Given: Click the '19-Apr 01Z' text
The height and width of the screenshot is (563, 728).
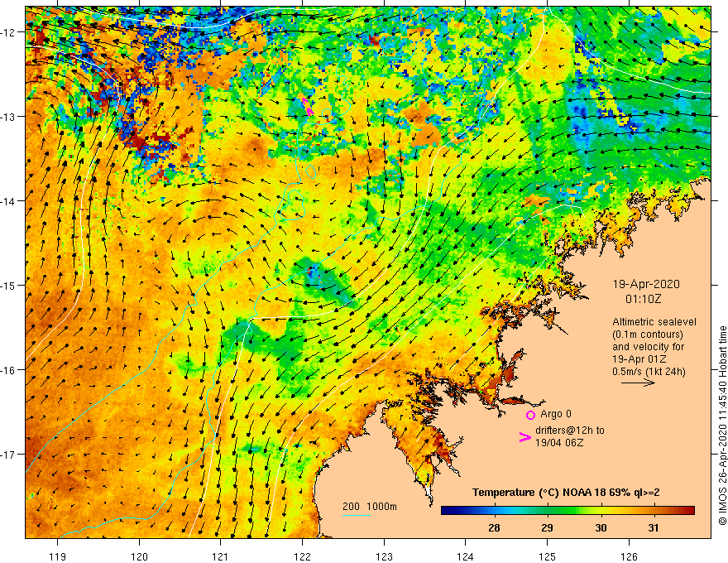Looking at the screenshot, I should 639,359.
